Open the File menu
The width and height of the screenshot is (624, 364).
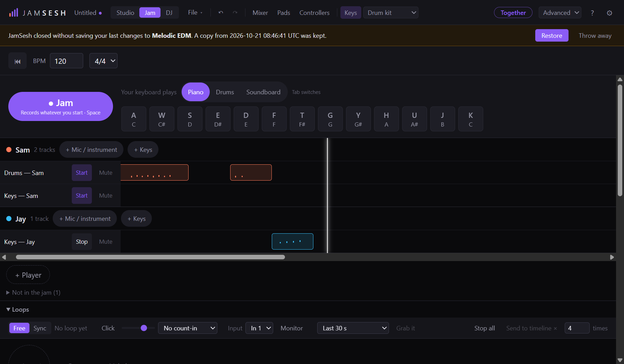[195, 12]
